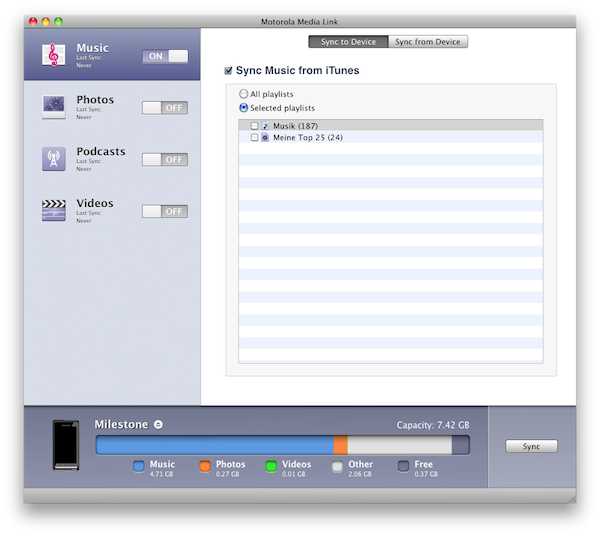Click the Capacity: 7.42 GB label
Screen dimensions: 600x536
(x=433, y=425)
